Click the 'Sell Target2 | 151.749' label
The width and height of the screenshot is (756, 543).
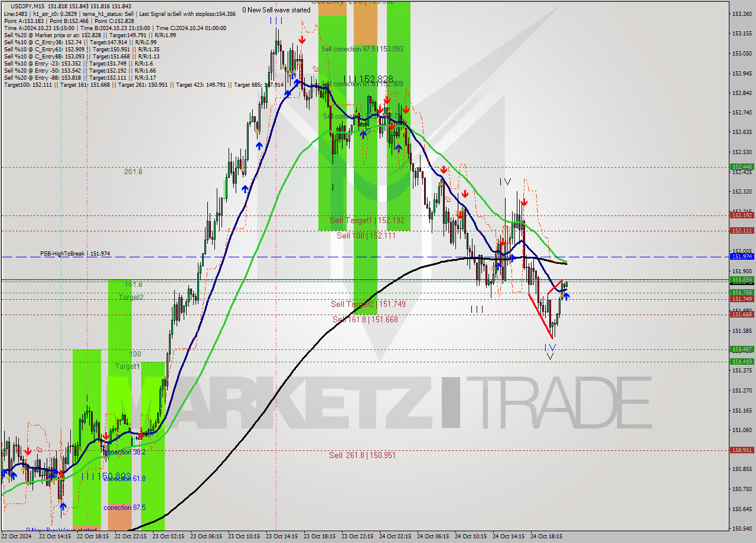368,304
